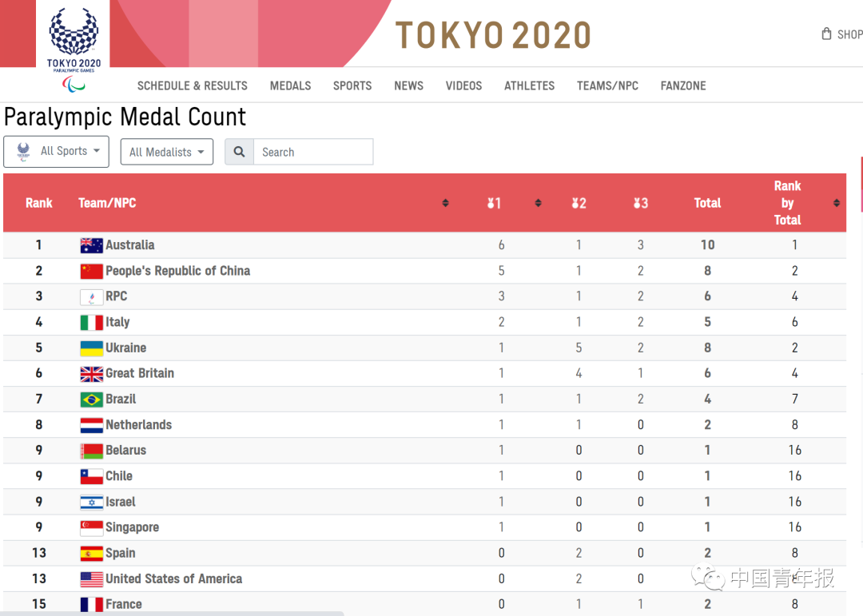
Task: Open the SCHEDULE & RESULTS menu
Action: [x=192, y=85]
